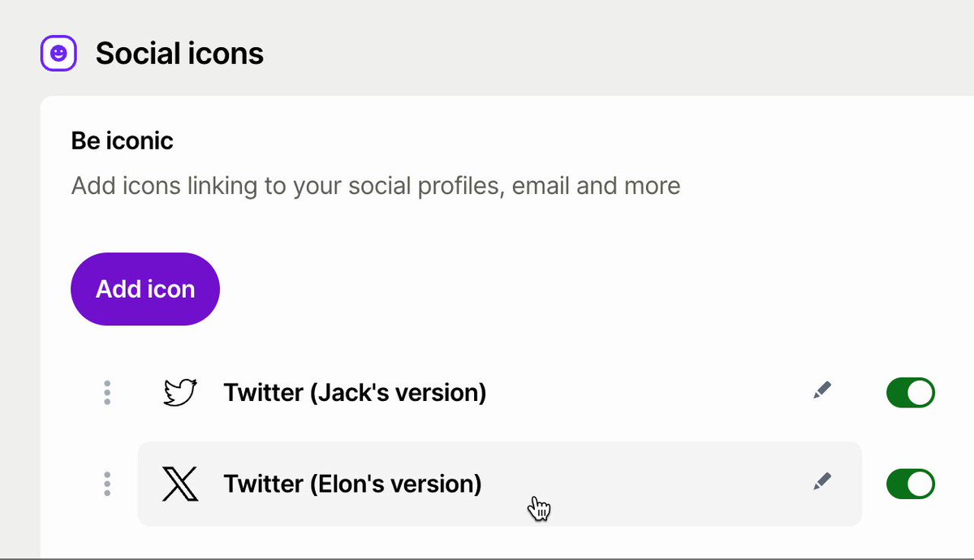Click the Be iconic heading
974x560 pixels.
click(x=123, y=141)
